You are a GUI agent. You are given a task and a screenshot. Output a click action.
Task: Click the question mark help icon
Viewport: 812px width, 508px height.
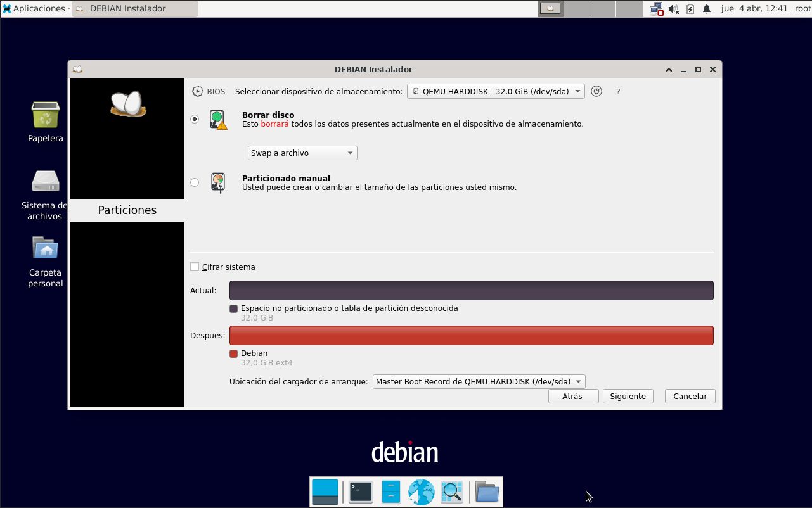618,92
